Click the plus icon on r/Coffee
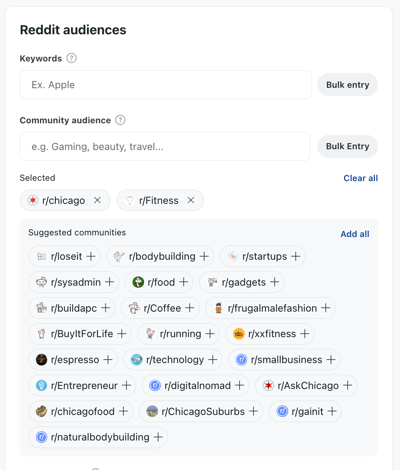Image resolution: width=400 pixels, height=470 pixels. [190, 308]
